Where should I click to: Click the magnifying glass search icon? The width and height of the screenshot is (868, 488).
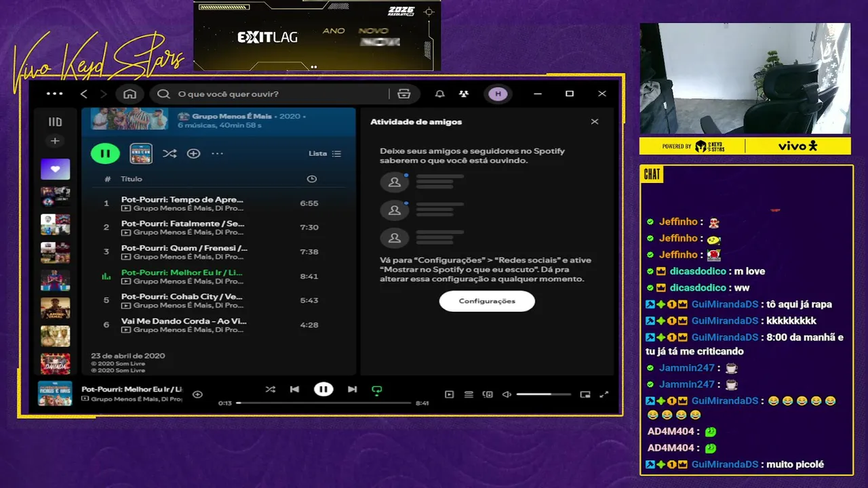click(x=163, y=94)
